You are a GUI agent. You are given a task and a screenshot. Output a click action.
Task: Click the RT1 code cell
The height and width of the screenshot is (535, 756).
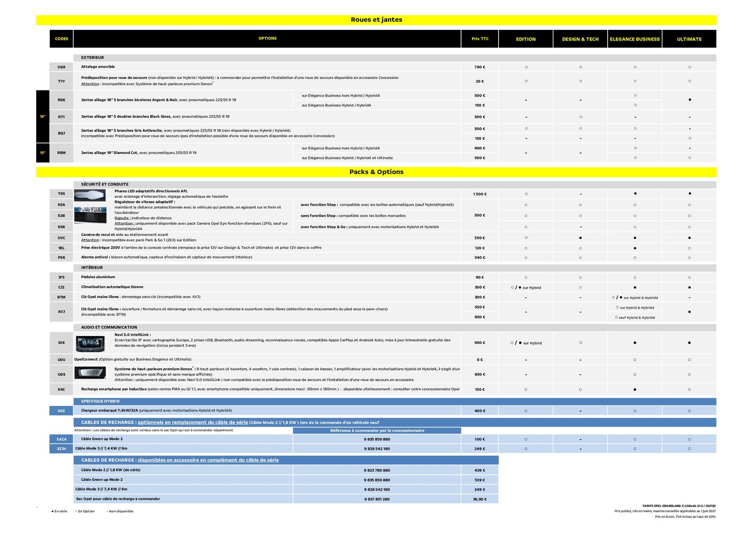coord(61,117)
